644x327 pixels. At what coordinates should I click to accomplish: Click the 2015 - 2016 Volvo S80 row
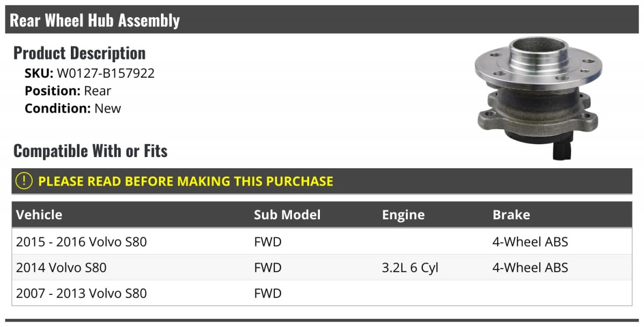pos(322,242)
